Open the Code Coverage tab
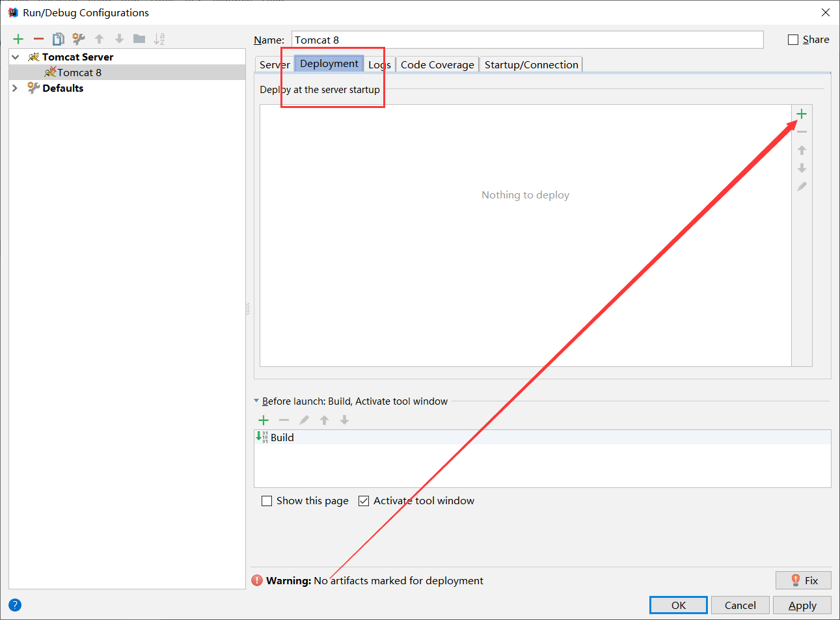The height and width of the screenshot is (620, 840). pos(437,64)
